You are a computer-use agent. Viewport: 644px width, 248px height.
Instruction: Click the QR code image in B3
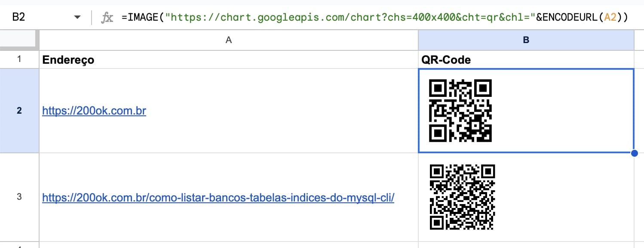(x=462, y=197)
